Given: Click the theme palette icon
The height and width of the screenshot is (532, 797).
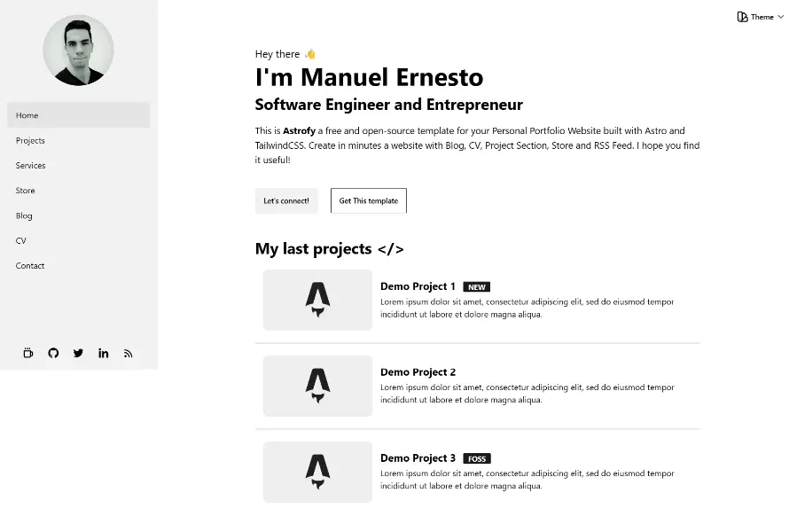Looking at the screenshot, I should pyautogui.click(x=742, y=17).
